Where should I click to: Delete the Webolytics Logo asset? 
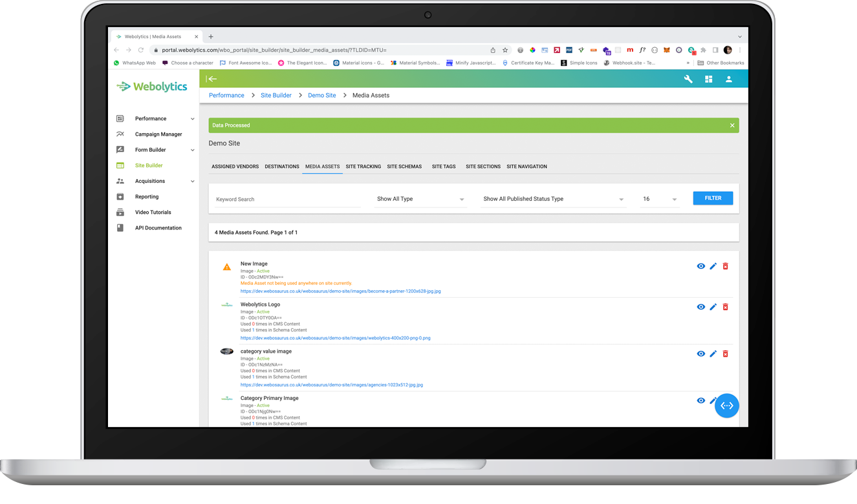tap(726, 307)
